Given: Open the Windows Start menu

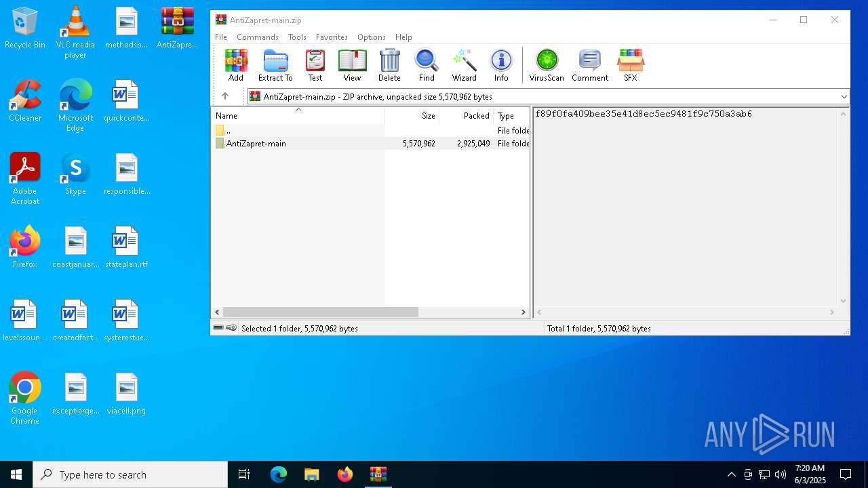Looking at the screenshot, I should [16, 474].
